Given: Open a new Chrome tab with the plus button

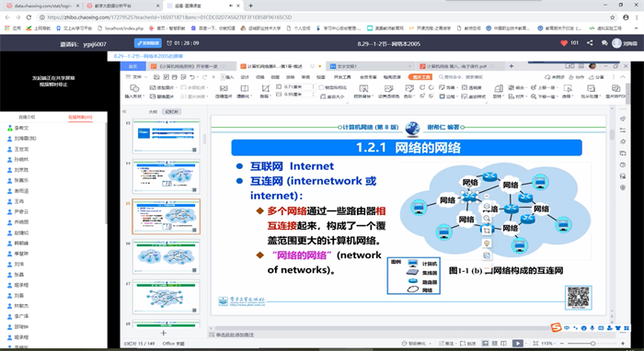Looking at the screenshot, I should pos(250,6).
